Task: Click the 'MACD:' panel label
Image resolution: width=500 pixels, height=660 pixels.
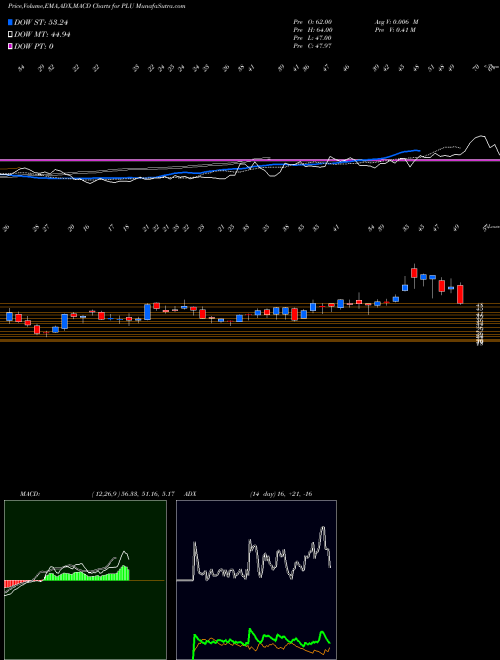Action: pyautogui.click(x=30, y=494)
